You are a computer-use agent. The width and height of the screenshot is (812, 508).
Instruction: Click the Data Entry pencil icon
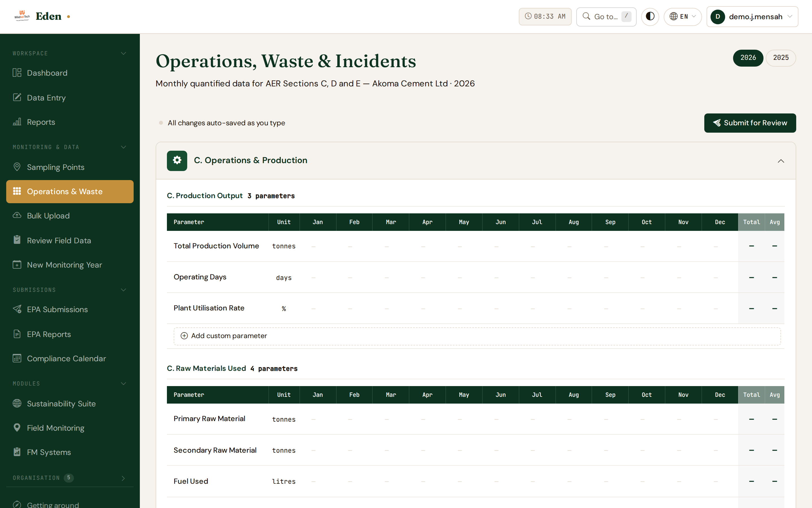[17, 97]
